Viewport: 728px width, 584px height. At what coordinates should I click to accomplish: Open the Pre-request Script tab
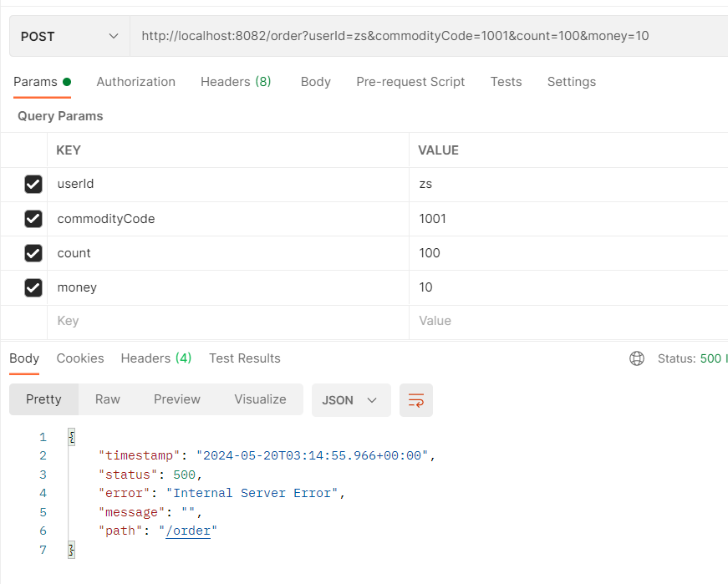coord(410,82)
